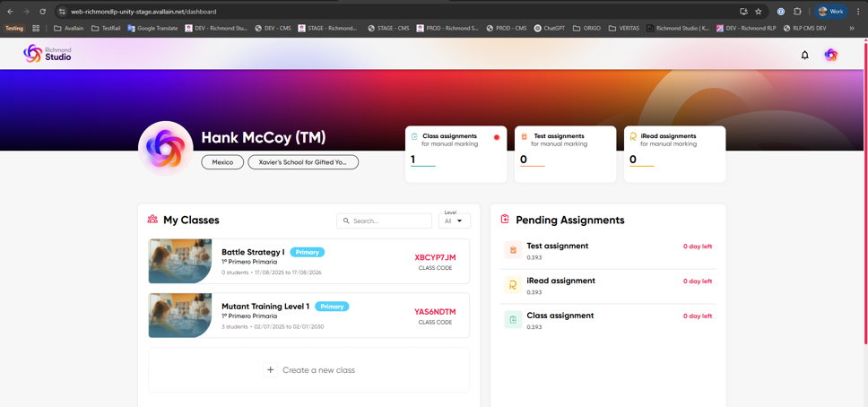
Task: Click the red dot on Class assignments card
Action: [497, 137]
